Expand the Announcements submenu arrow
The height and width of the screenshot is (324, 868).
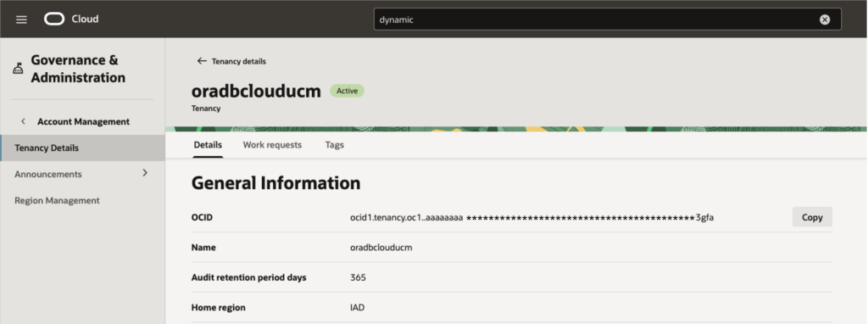[145, 173]
